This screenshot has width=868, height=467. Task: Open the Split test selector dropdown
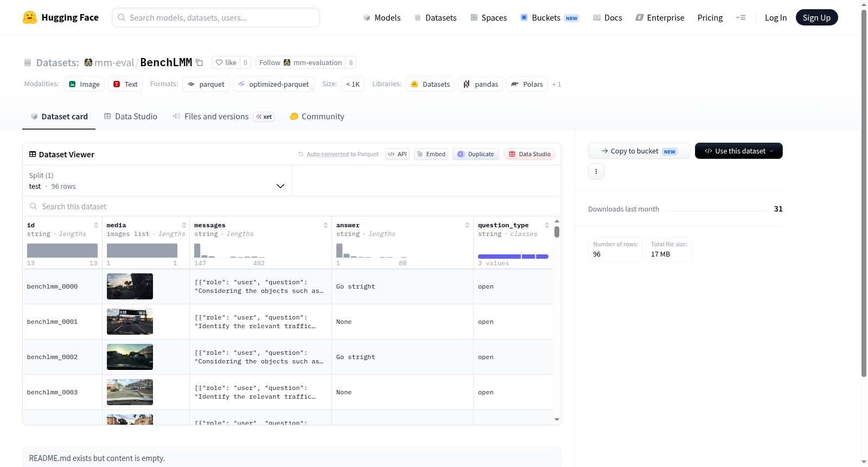coord(157,181)
